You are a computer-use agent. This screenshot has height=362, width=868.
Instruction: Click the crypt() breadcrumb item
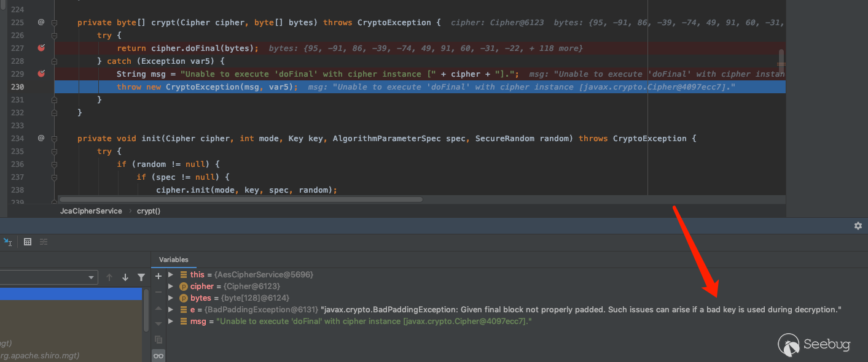pyautogui.click(x=149, y=211)
